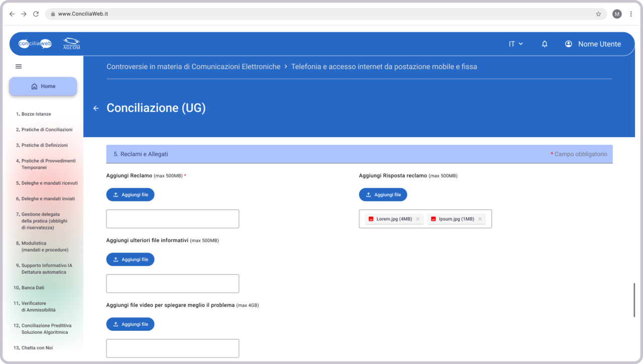Click the Ipsum.jpg file chip
The height and width of the screenshot is (364, 643).
click(x=457, y=219)
